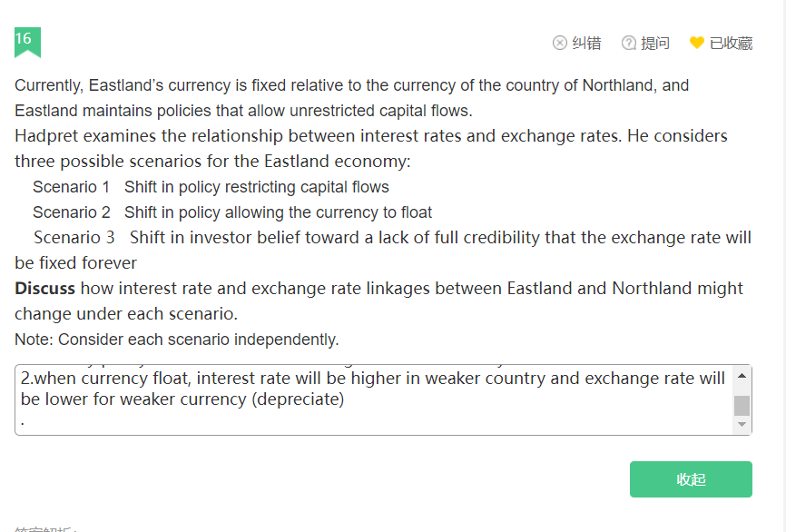Click the Scenario 3 credibility line
The width and height of the screenshot is (786, 532).
pos(383,250)
